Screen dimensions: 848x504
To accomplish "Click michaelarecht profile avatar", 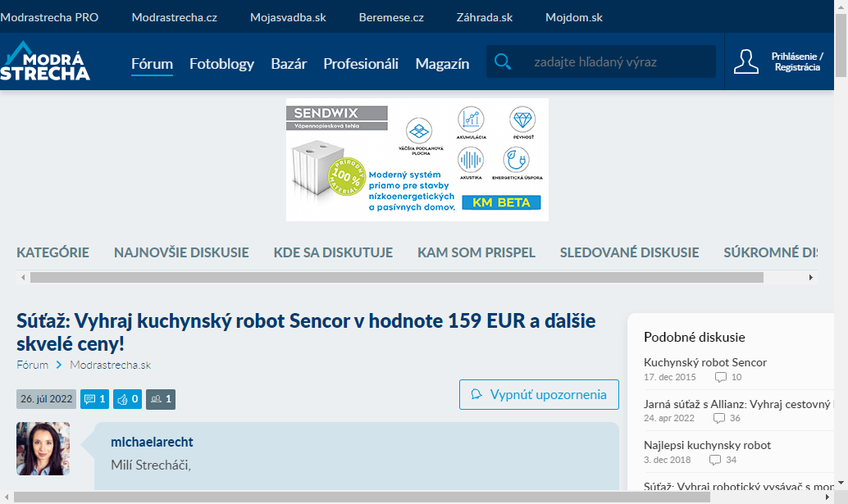I will coord(43,449).
